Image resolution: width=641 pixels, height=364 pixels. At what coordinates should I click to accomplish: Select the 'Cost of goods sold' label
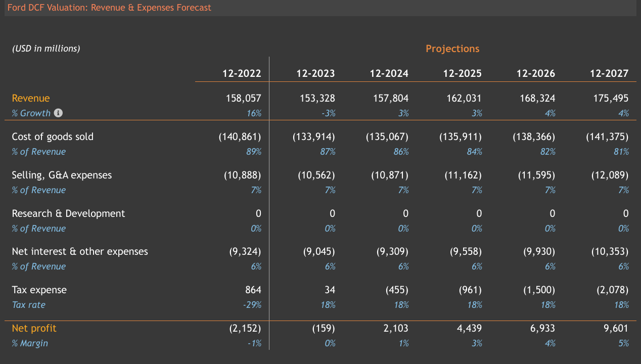(x=53, y=136)
